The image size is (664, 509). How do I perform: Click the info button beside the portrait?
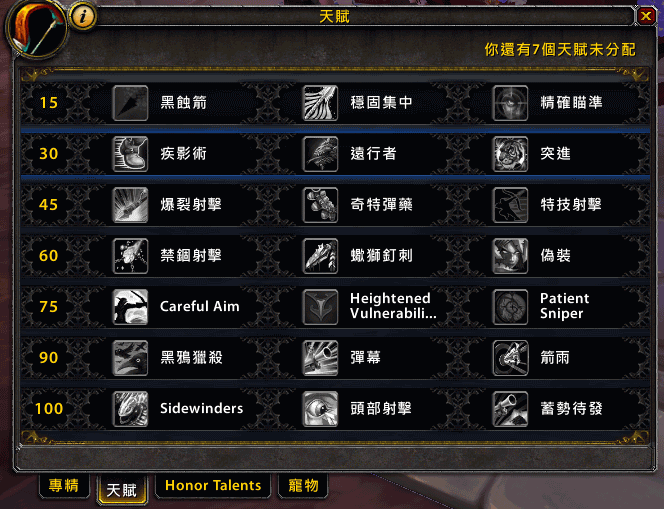(83, 17)
